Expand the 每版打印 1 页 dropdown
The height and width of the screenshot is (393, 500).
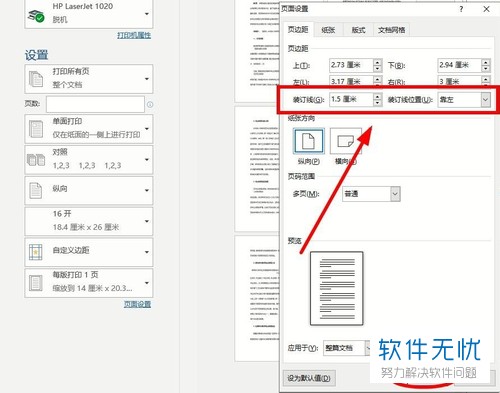pos(89,283)
